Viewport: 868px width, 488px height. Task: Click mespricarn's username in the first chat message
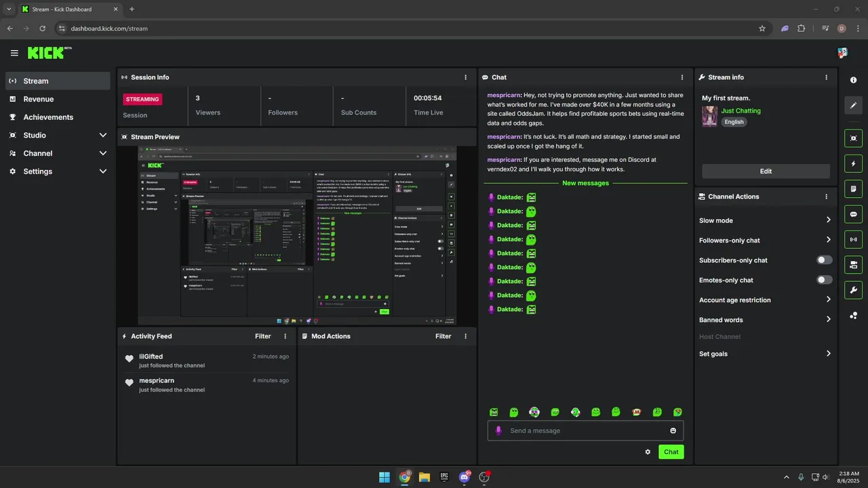click(x=504, y=96)
